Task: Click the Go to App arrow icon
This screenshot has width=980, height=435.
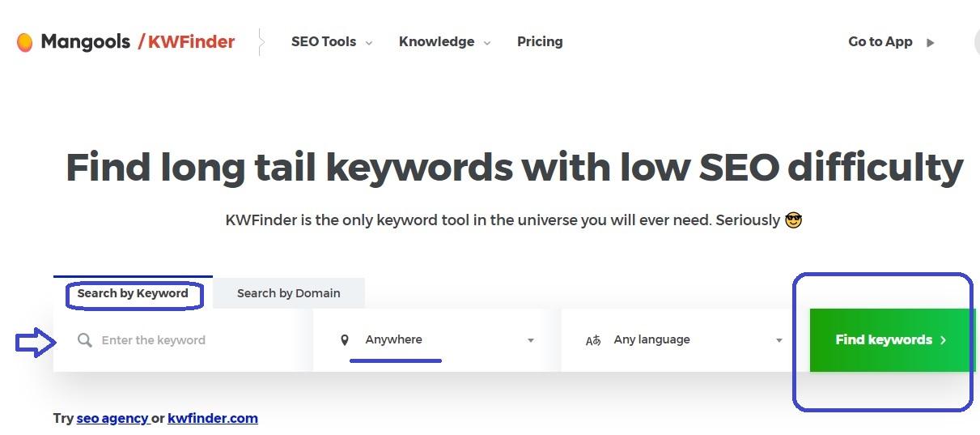Action: 931,42
